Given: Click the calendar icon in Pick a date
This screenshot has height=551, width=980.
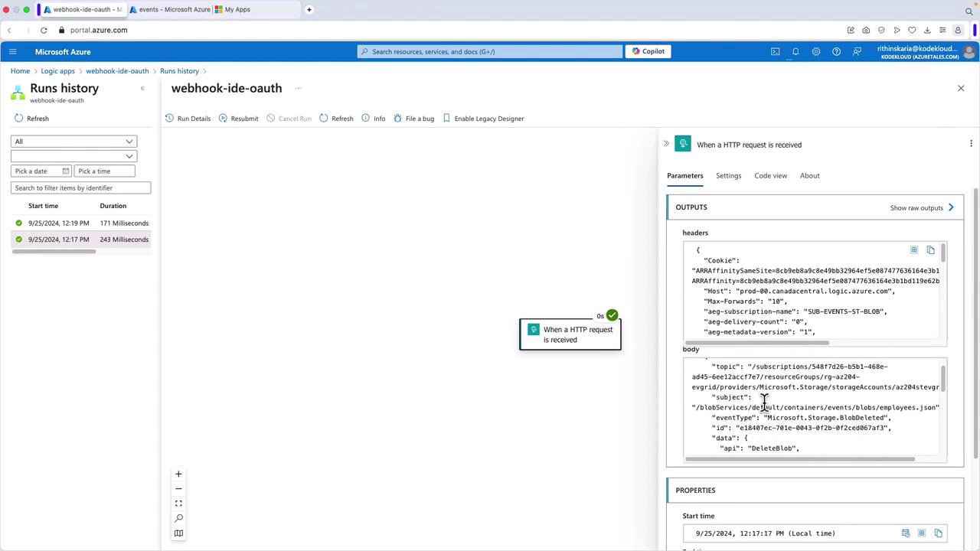Looking at the screenshot, I should (66, 171).
